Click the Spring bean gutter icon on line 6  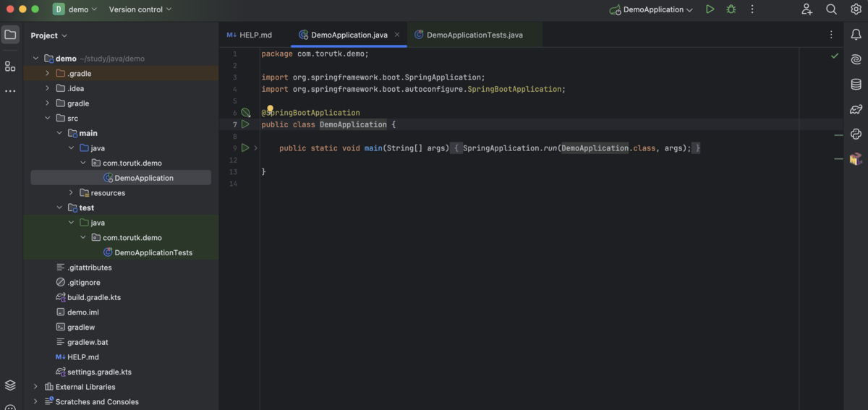click(246, 113)
